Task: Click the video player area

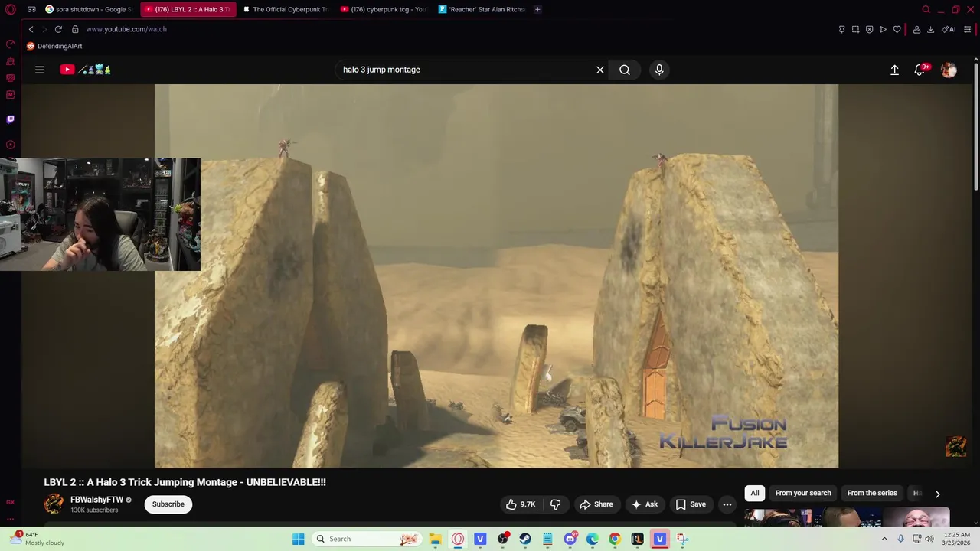Action: pyautogui.click(x=496, y=275)
